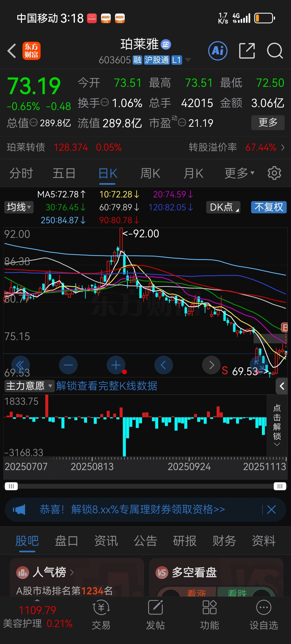Expand the 更多 chart period dropdown

tap(239, 173)
